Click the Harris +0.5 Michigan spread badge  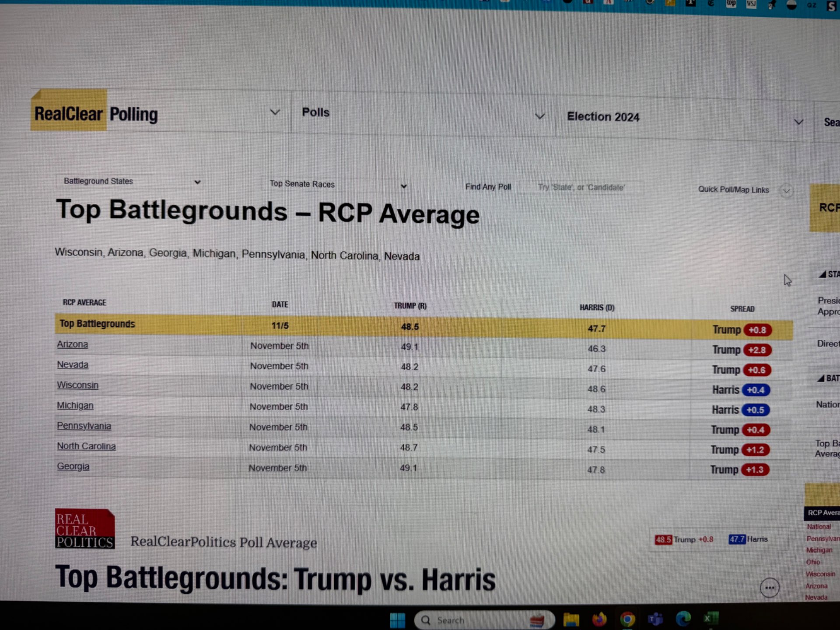(x=755, y=410)
